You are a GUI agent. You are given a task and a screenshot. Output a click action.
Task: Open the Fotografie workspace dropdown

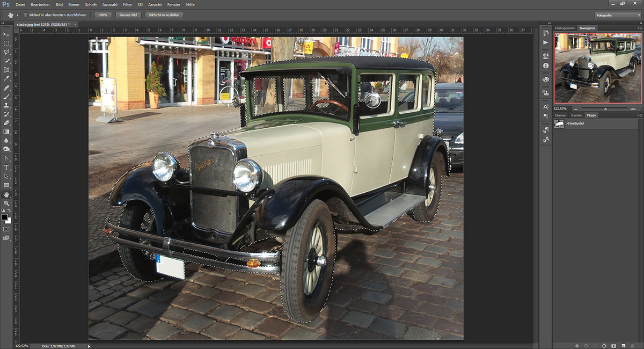tap(618, 15)
